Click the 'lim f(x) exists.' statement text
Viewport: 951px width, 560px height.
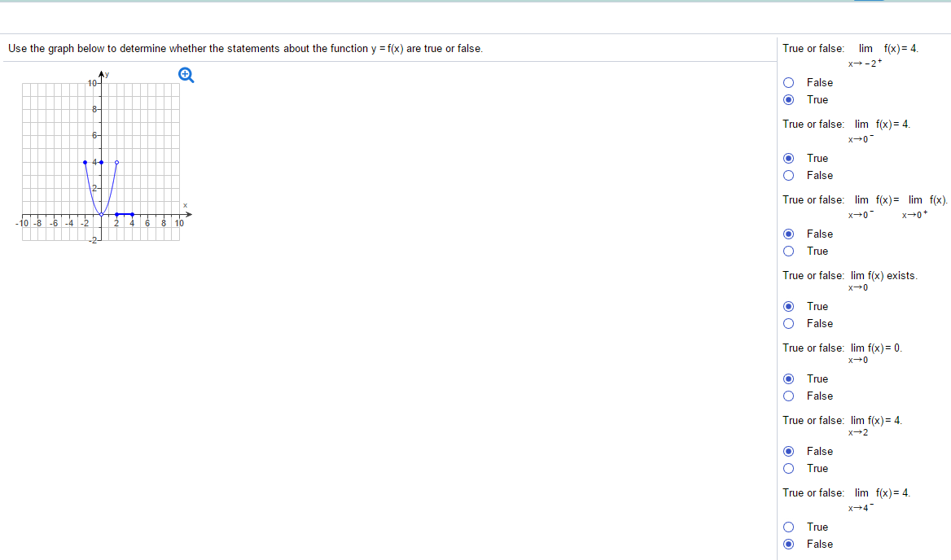pos(850,280)
